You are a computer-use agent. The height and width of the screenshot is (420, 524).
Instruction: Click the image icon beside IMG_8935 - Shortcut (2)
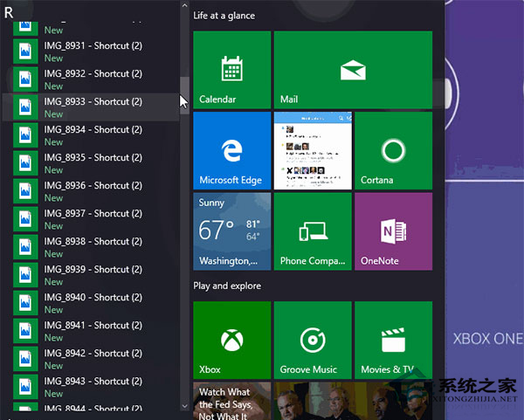click(25, 163)
